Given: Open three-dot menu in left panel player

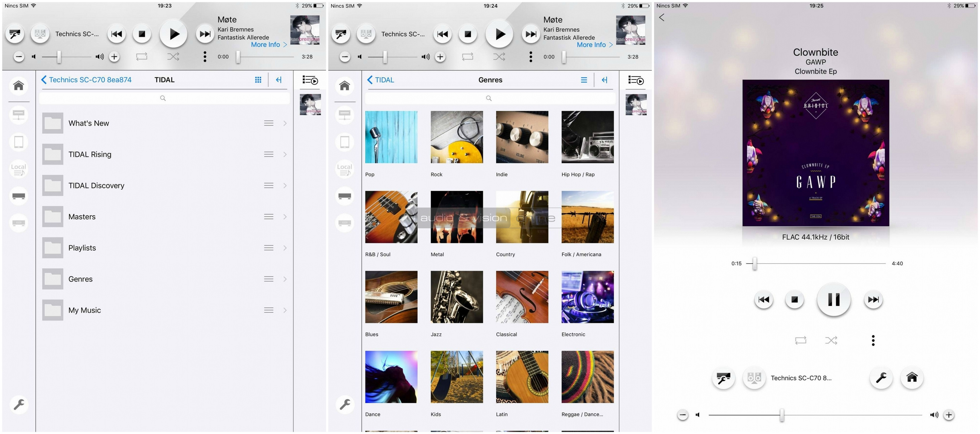Looking at the screenshot, I should (x=205, y=57).
